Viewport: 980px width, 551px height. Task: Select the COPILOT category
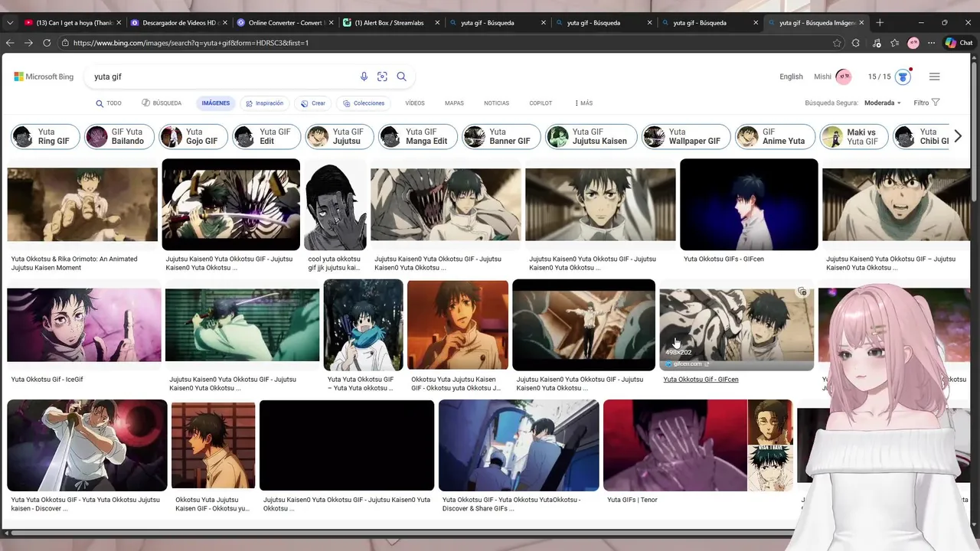click(x=541, y=103)
